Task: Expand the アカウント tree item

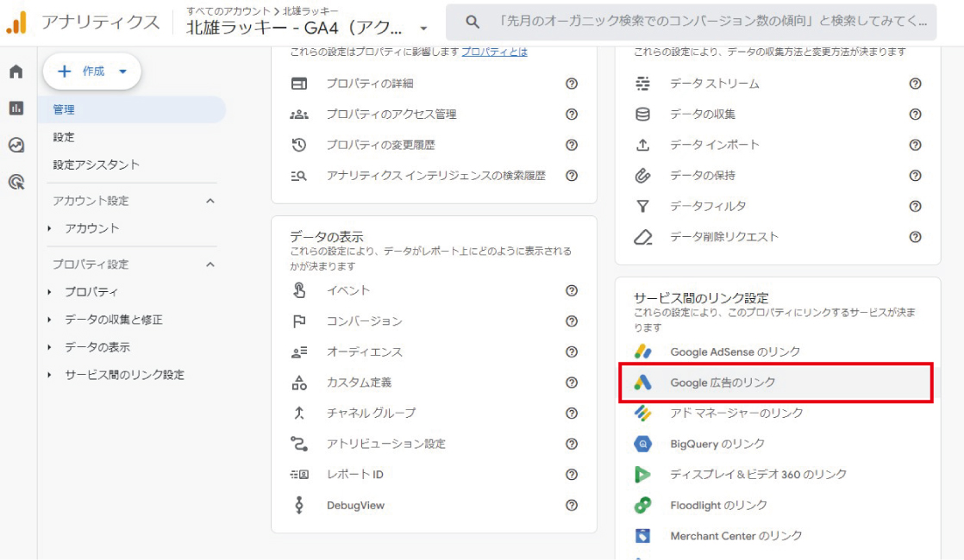Action: (49, 228)
